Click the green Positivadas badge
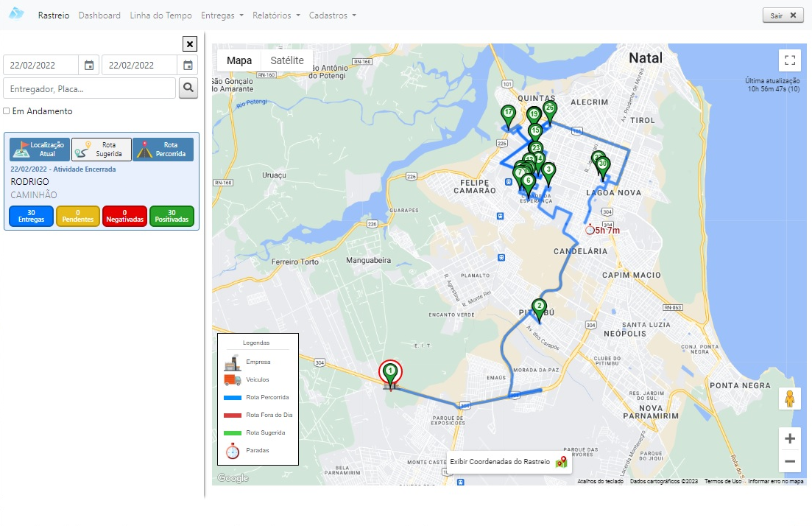 [172, 216]
